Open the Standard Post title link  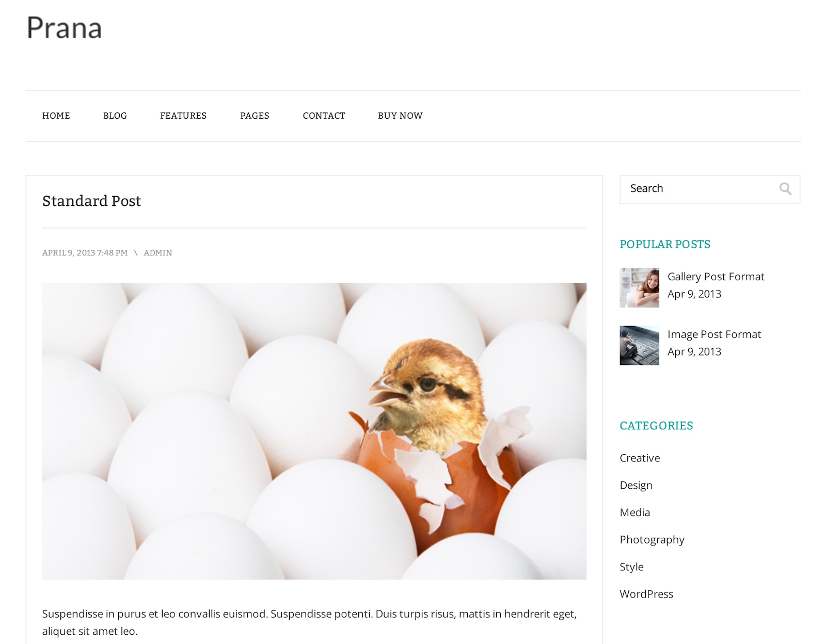click(x=91, y=201)
